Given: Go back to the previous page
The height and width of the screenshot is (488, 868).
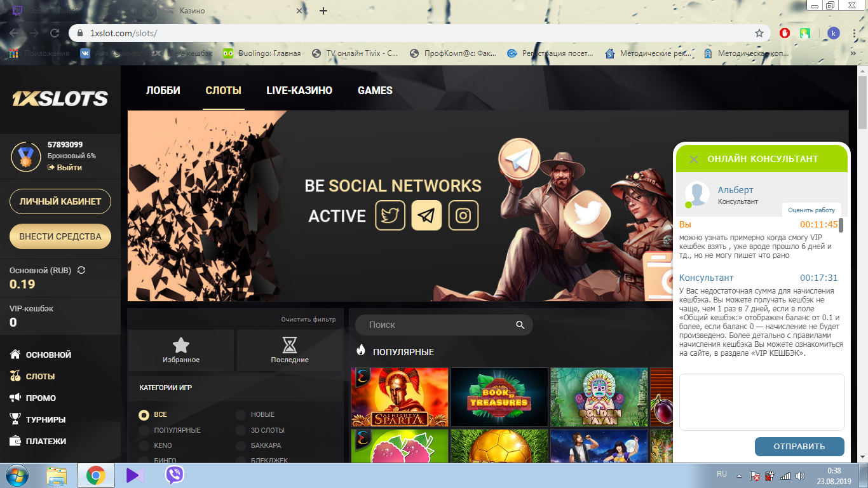Looking at the screenshot, I should (x=14, y=33).
